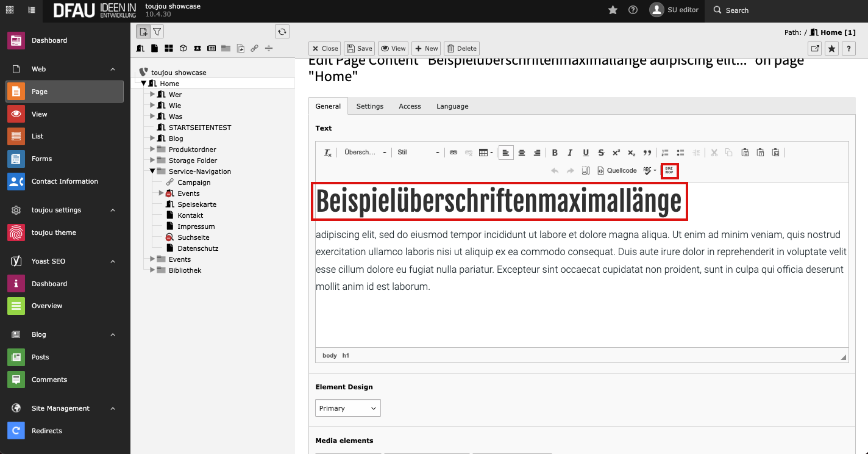The height and width of the screenshot is (454, 868).
Task: Insert a numbered list
Action: point(665,153)
